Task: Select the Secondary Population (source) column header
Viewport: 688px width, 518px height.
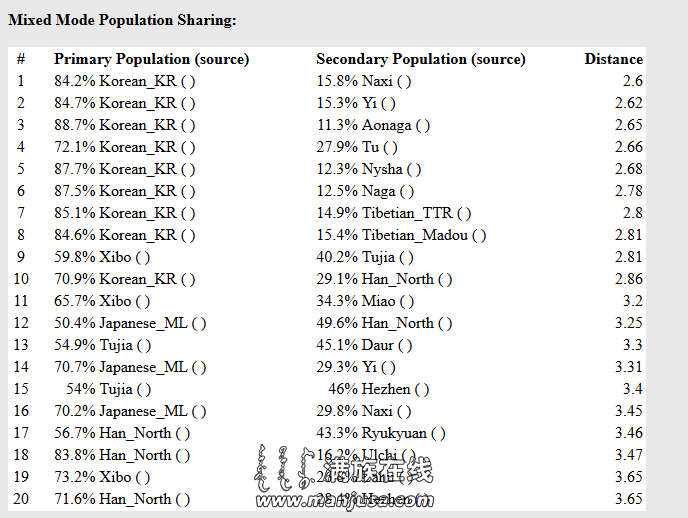Action: [421, 59]
